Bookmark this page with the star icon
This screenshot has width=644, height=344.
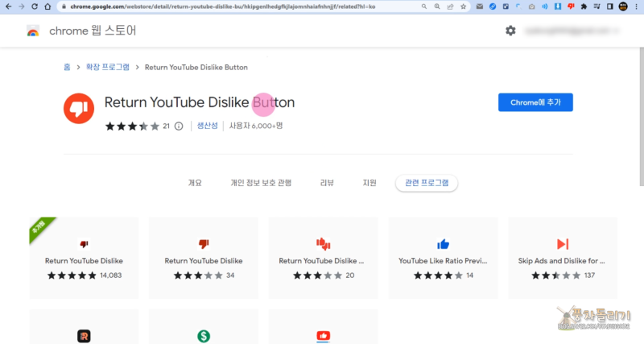coord(464,6)
